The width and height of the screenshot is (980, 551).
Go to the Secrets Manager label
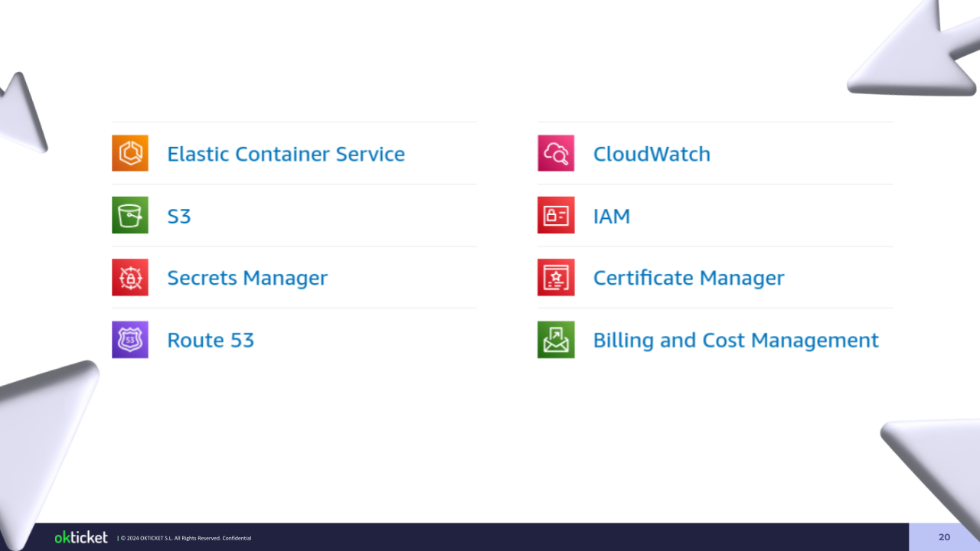tap(247, 278)
